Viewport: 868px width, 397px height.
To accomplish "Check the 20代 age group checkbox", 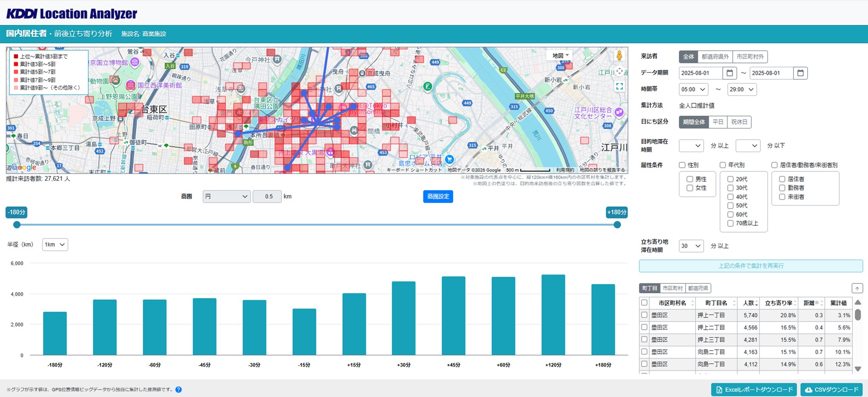I will tap(730, 179).
